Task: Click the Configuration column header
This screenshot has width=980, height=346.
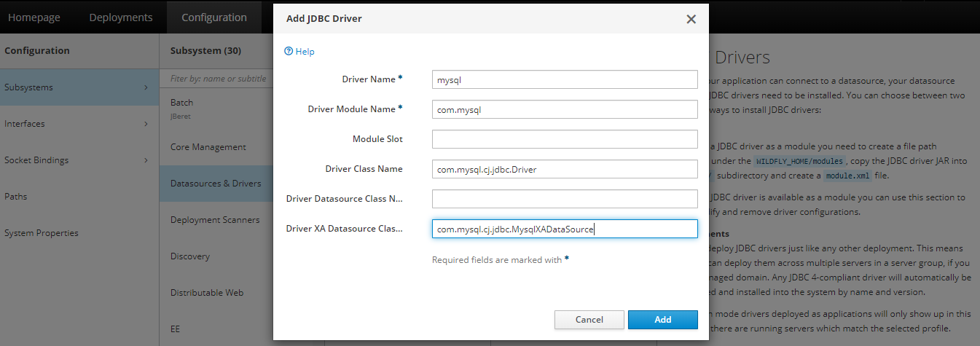Action: click(37, 51)
